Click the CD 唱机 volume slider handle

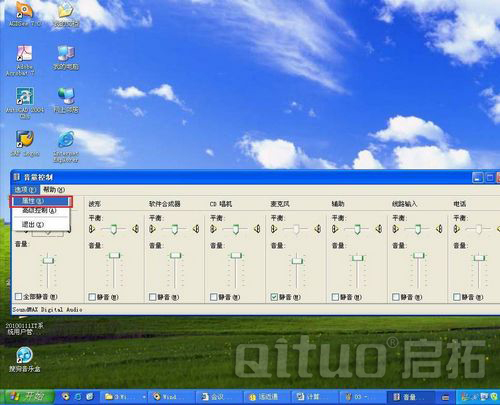[236, 255]
